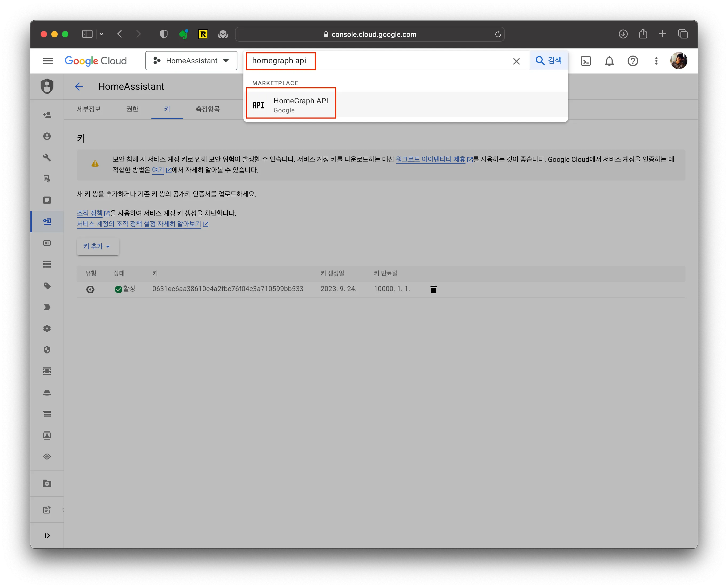Click the IAM & Admin shield icon in sidebar
The image size is (728, 588).
[47, 86]
